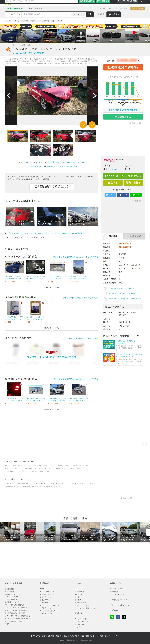The height and width of the screenshot is (644, 150).
Task: Click the プライバシーポリシー footer link
Action: click(x=113, y=636)
